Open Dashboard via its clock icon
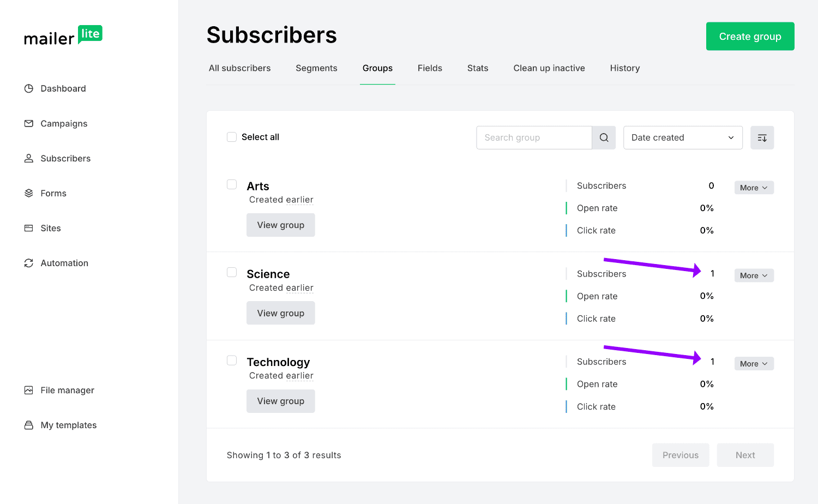The image size is (818, 504). [29, 88]
